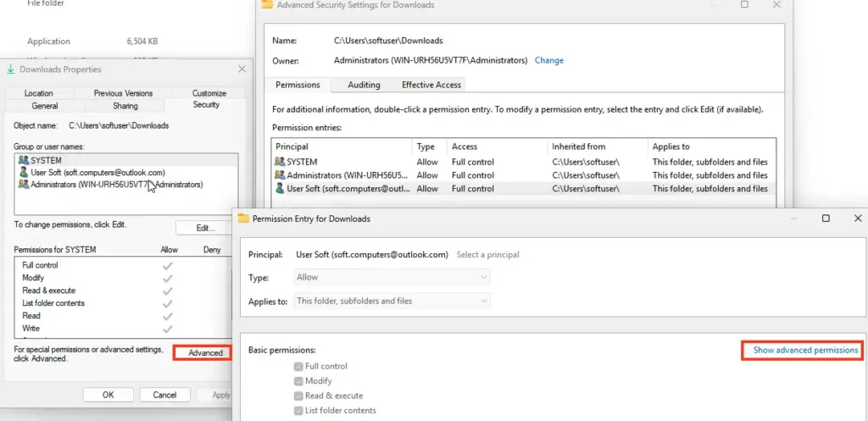Expand the Applies to dropdown
Image resolution: width=868 pixels, height=421 pixels.
[x=392, y=301]
